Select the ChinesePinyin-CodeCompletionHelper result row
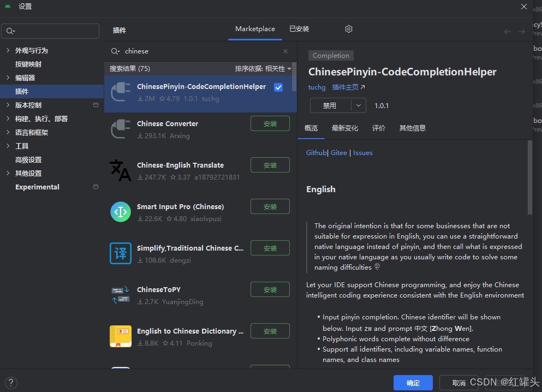This screenshot has width=542, height=392. (x=200, y=94)
